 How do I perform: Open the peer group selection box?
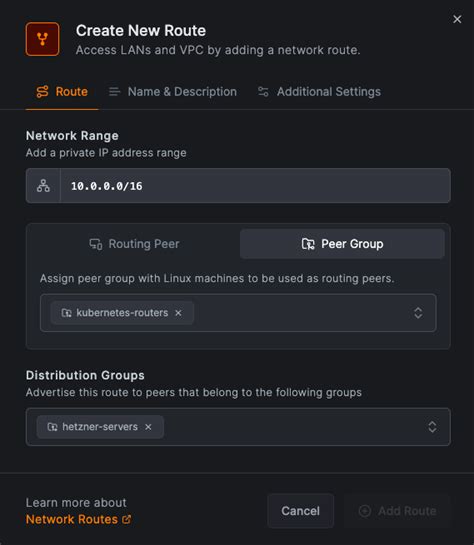238,313
